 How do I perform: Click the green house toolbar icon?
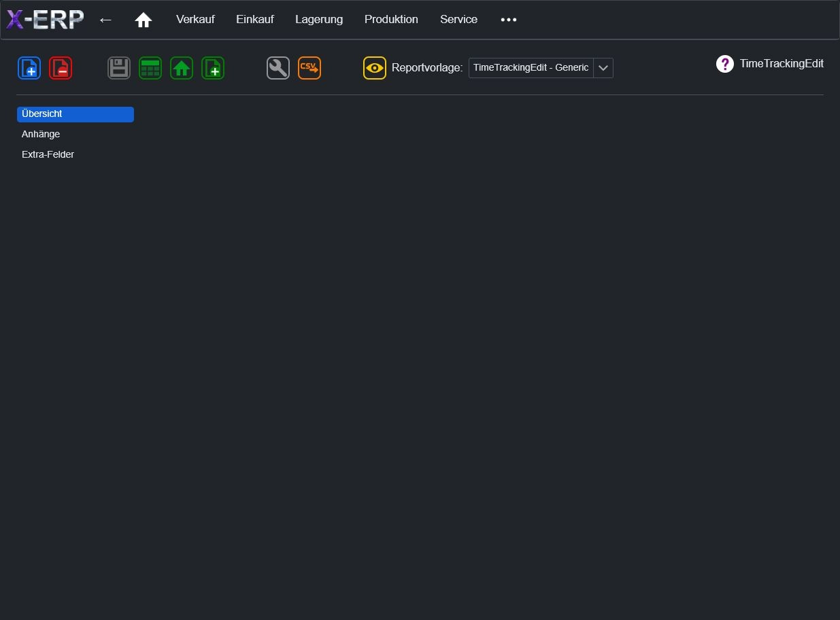point(182,68)
